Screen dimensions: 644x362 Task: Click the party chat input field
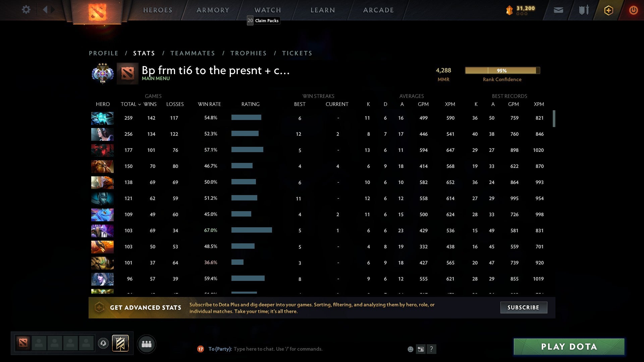click(278, 349)
